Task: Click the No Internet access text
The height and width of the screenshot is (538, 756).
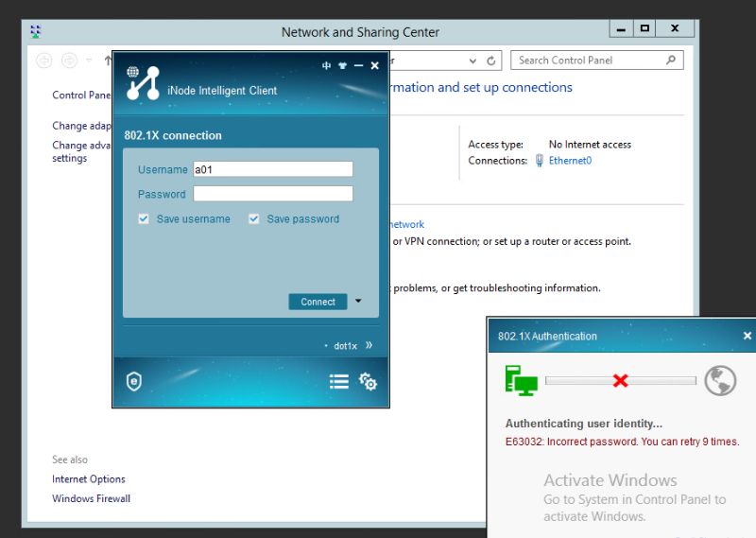Action: (x=590, y=145)
